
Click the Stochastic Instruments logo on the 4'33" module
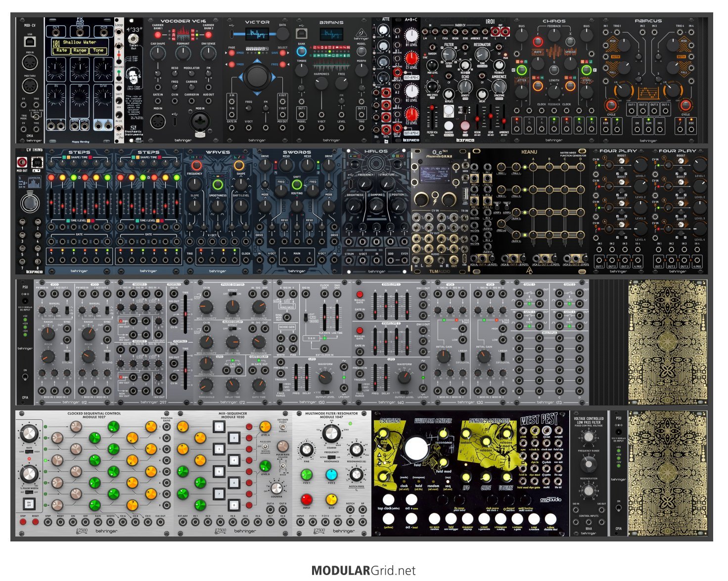pyautogui.click(x=134, y=130)
